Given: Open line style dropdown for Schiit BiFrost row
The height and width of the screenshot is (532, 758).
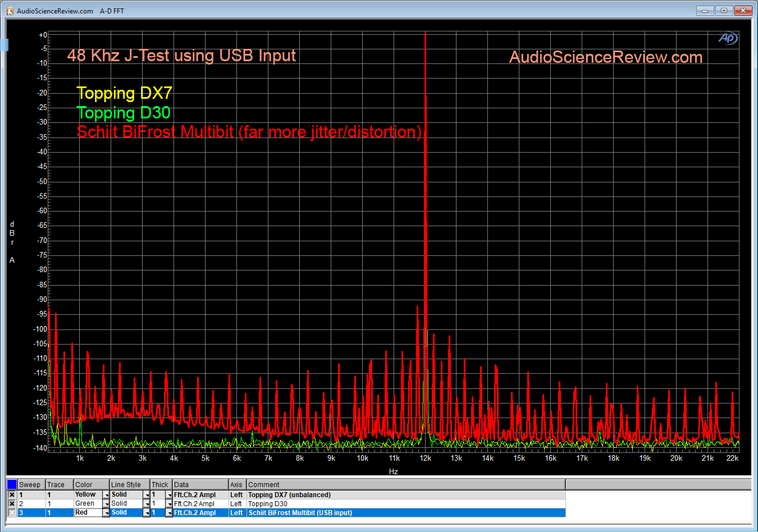Looking at the screenshot, I should point(147,513).
